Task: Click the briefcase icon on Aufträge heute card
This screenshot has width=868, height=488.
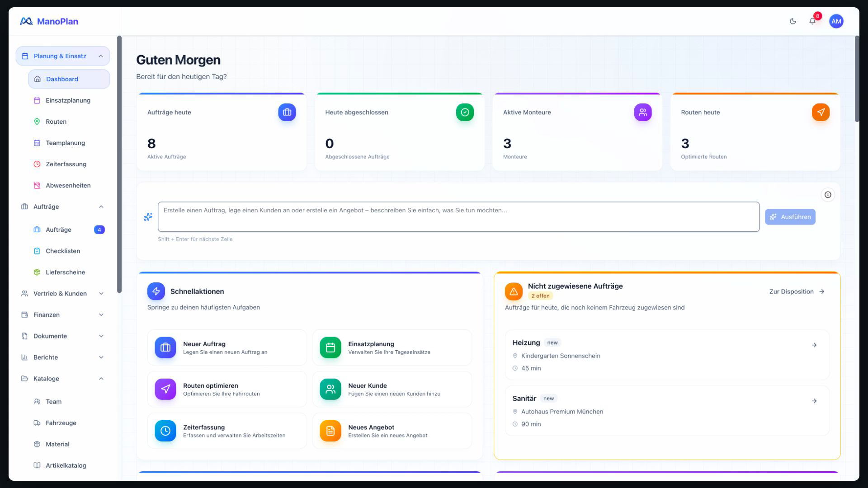Action: [287, 112]
